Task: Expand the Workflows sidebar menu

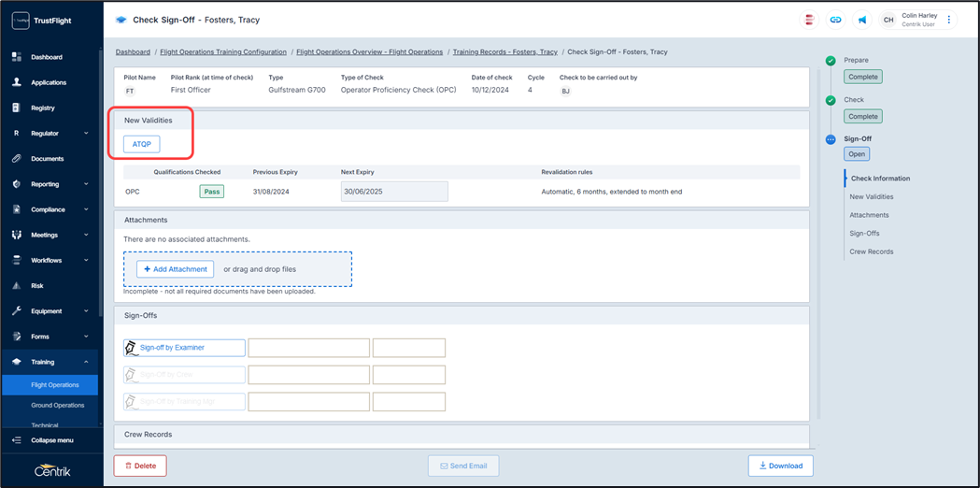Action: coord(86,261)
